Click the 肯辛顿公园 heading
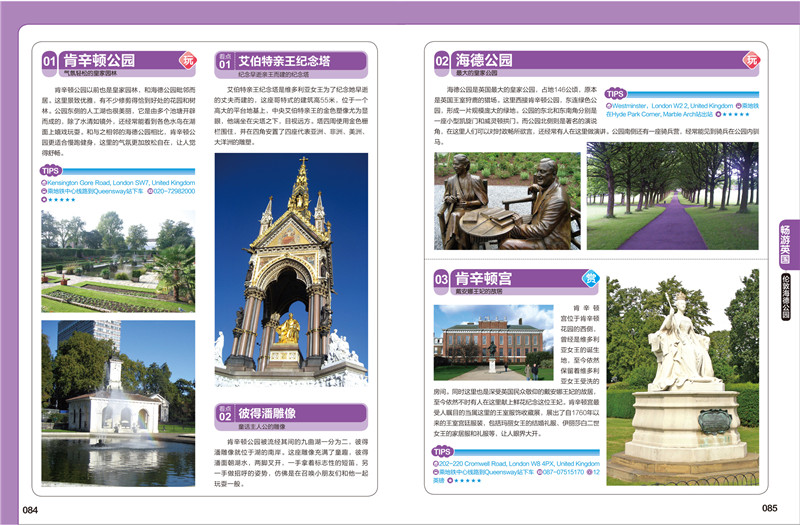This screenshot has width=800, height=525. point(99,60)
